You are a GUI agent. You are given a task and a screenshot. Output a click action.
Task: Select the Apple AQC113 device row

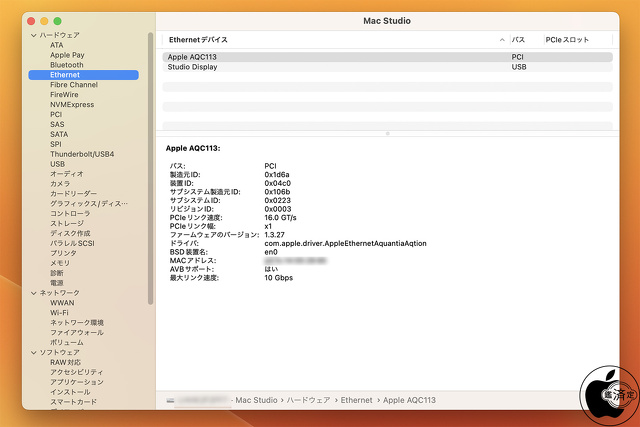387,57
